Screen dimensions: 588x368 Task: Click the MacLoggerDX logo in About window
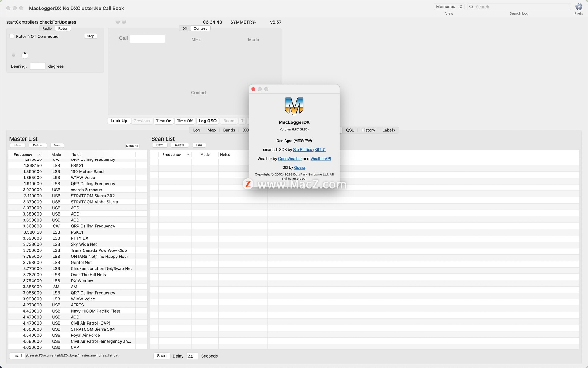pos(294,106)
